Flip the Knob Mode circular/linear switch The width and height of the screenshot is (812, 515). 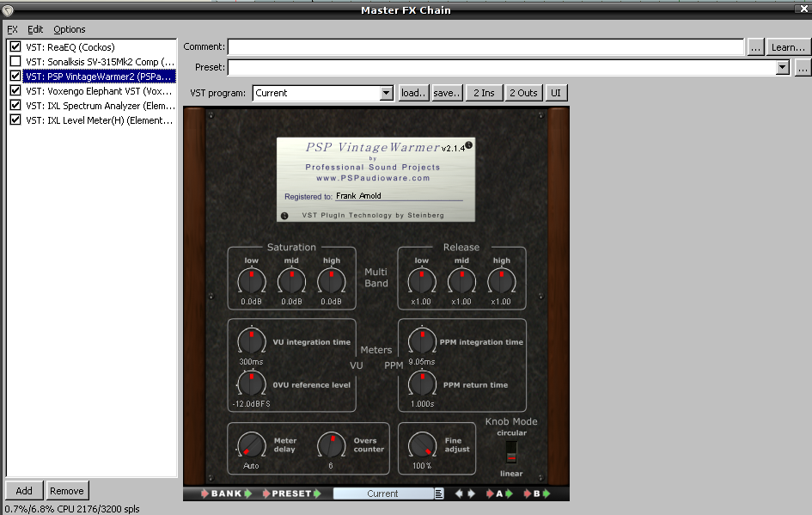[x=511, y=452]
